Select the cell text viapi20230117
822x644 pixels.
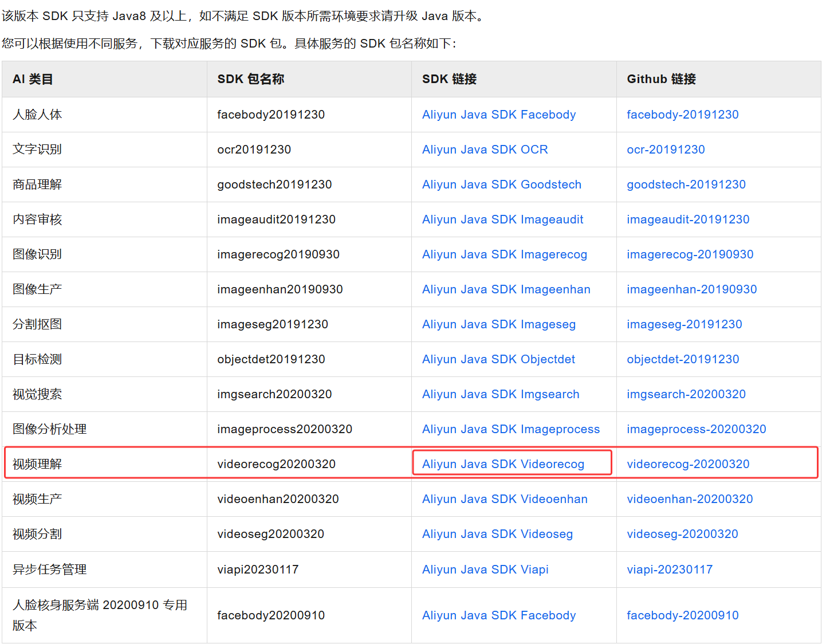(258, 570)
